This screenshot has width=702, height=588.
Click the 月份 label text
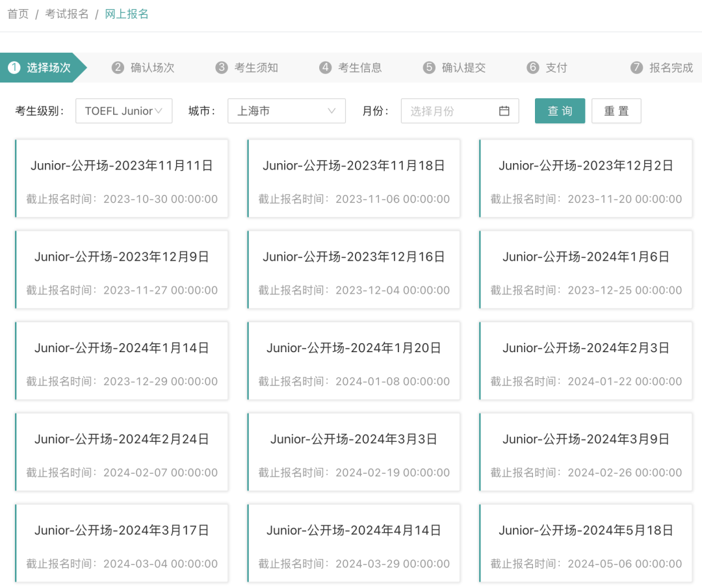click(375, 111)
